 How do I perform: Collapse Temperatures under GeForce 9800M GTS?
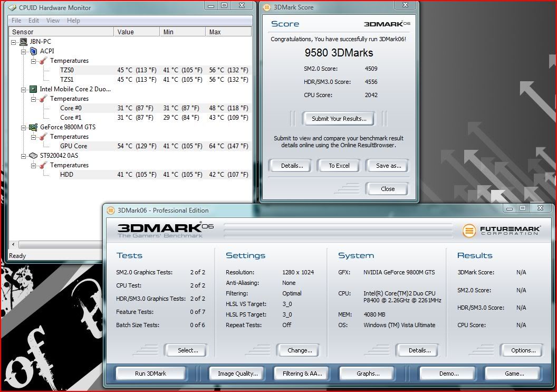pyautogui.click(x=33, y=137)
